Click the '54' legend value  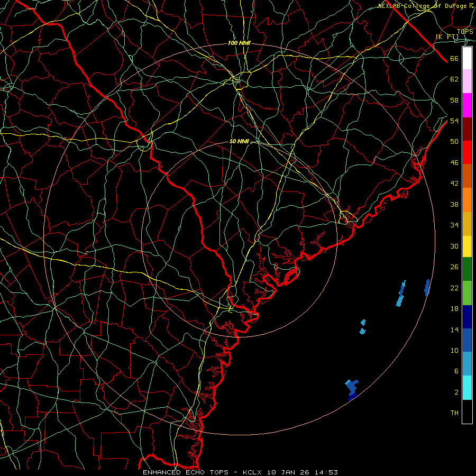454,121
